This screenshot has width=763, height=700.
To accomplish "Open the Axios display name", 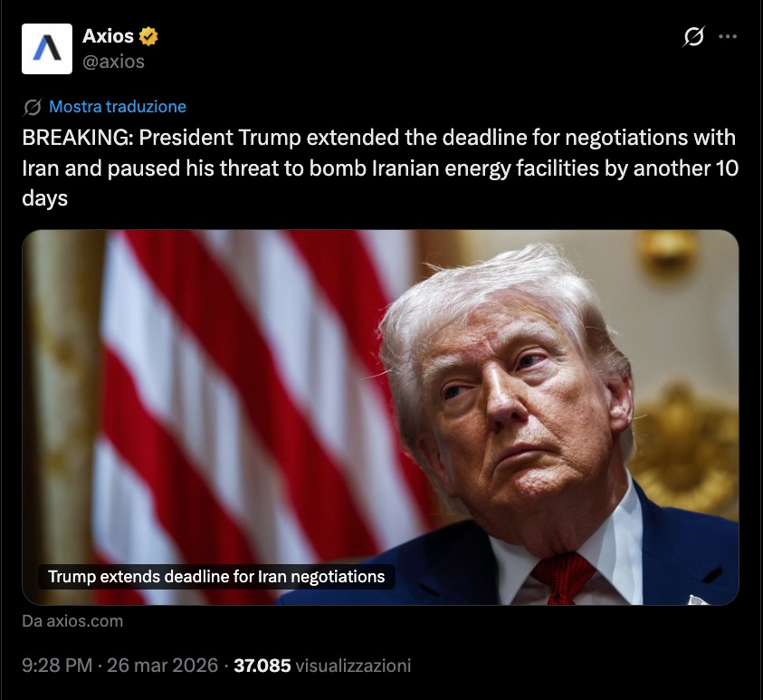I will 108,36.
